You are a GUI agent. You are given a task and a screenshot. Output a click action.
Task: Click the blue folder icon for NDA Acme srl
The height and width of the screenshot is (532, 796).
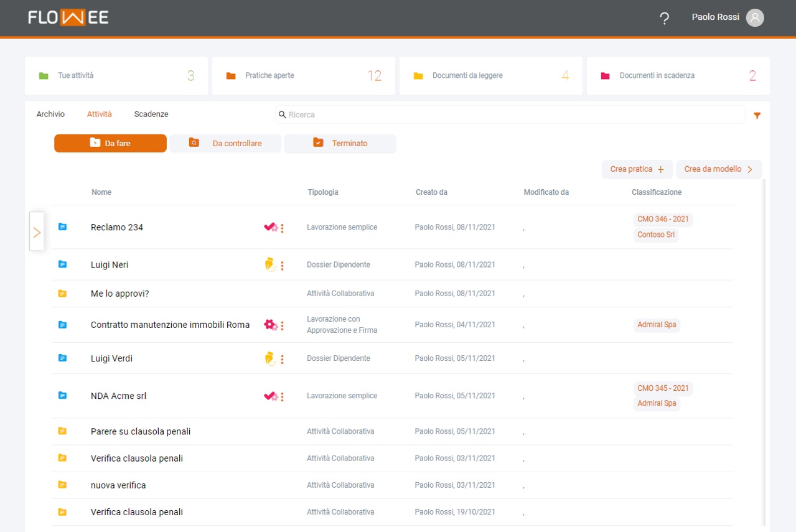[x=62, y=396]
